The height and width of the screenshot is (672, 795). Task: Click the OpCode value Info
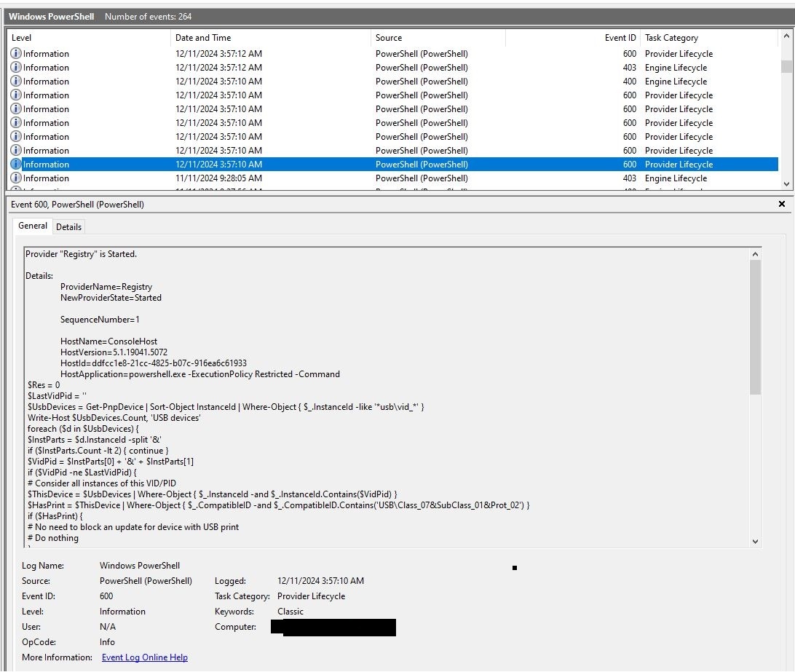coord(107,642)
